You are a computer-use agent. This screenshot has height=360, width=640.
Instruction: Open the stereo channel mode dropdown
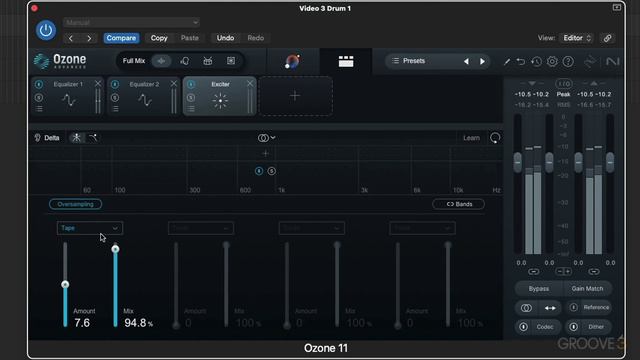(x=267, y=138)
